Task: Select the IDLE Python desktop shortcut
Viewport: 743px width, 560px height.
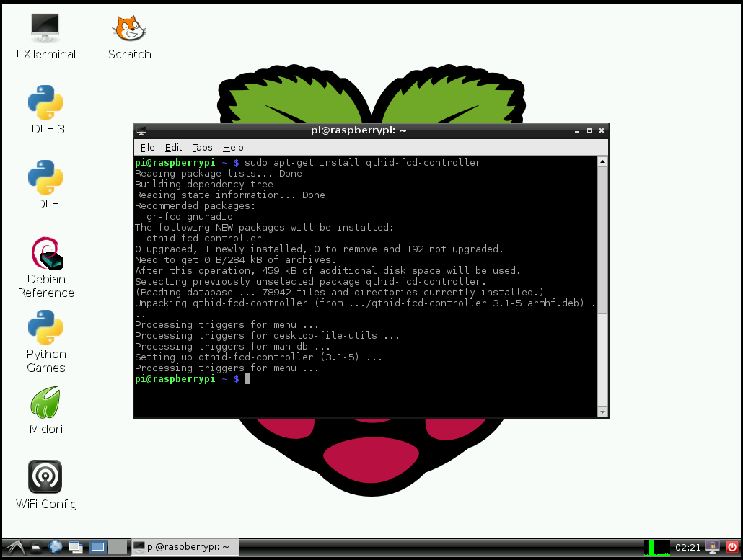Action: (45, 185)
